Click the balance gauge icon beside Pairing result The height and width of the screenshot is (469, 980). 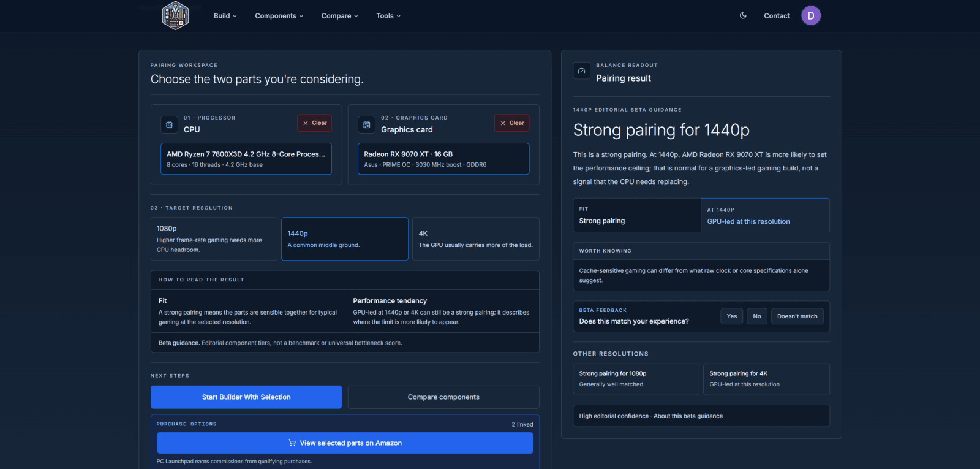(x=581, y=71)
